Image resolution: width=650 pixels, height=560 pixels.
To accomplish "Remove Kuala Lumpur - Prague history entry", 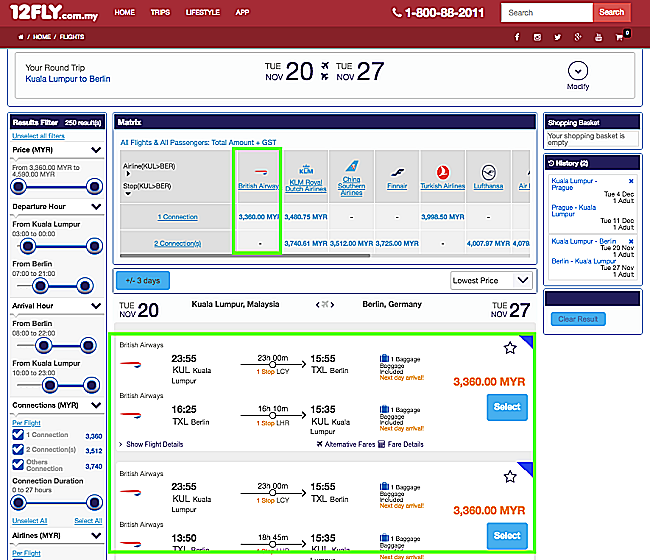I will coord(631,181).
